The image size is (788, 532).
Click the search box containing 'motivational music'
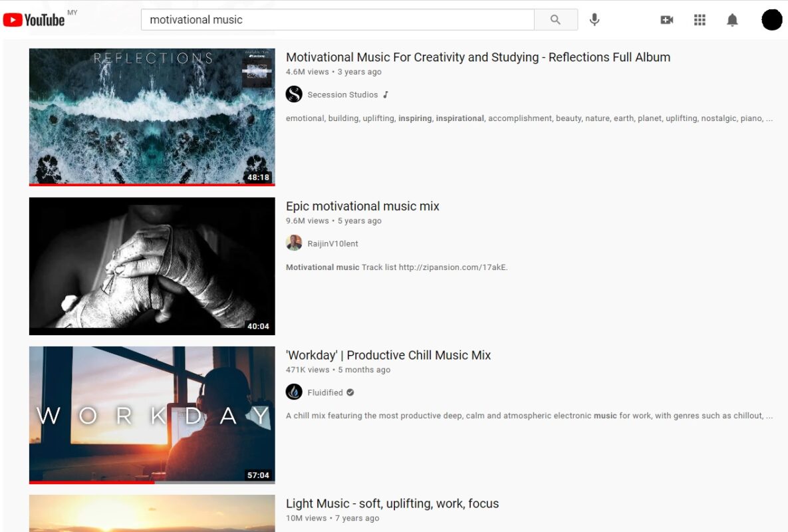pos(337,19)
